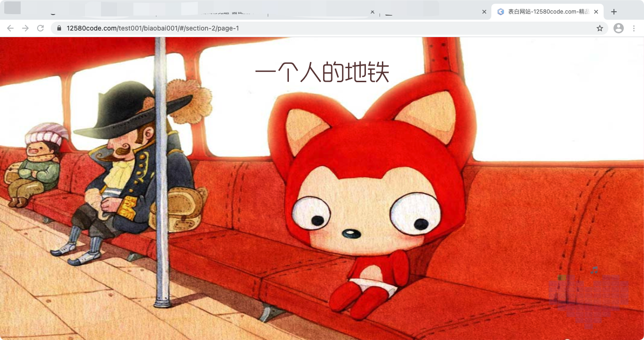Select the 表白网站-12580code.com tab
This screenshot has width=644, height=340.
547,12
